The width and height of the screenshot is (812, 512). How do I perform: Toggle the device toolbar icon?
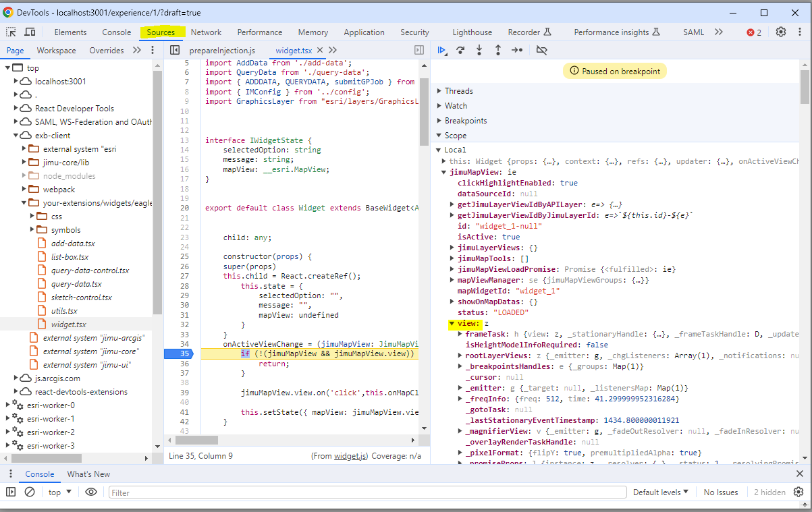coord(30,32)
